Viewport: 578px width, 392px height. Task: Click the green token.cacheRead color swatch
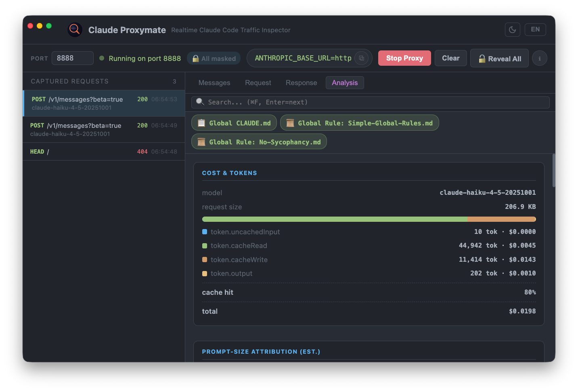[x=205, y=246]
